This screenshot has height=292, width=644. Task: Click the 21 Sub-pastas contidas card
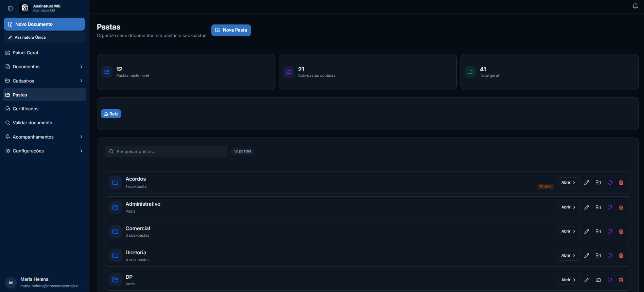click(368, 72)
